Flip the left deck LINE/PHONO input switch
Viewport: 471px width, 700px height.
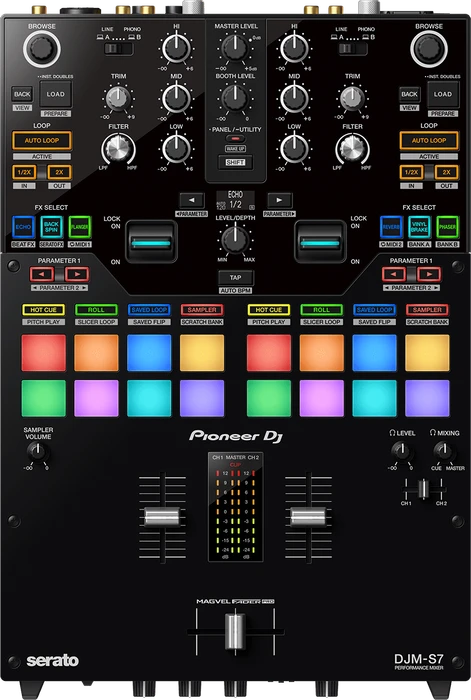[x=118, y=49]
